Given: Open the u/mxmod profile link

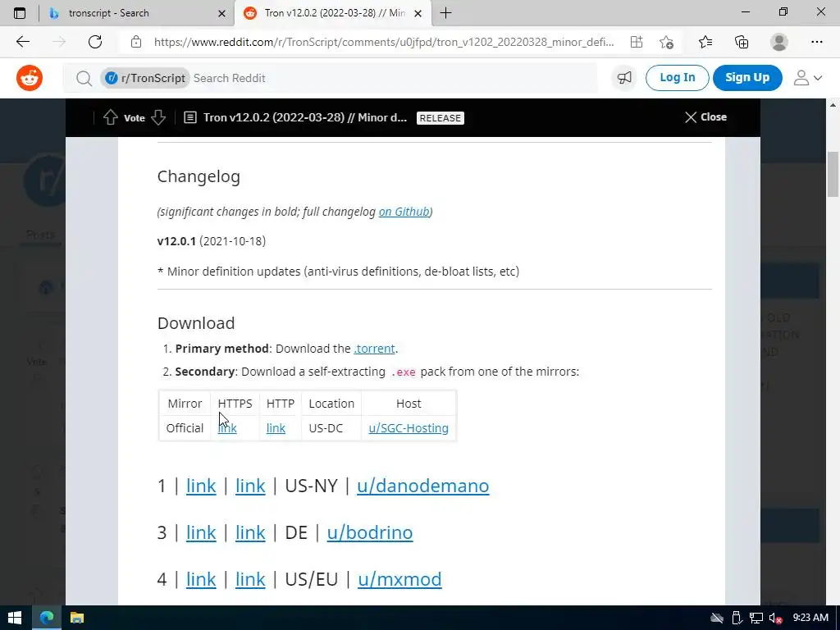Looking at the screenshot, I should click(399, 579).
